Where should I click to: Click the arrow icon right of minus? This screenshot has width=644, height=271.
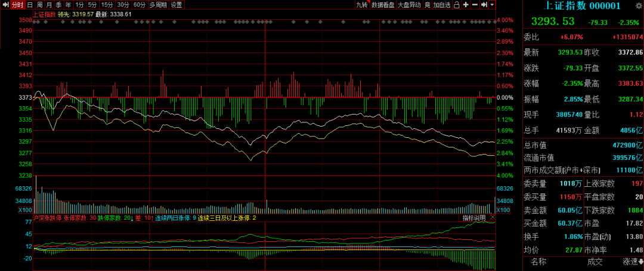(x=484, y=5)
